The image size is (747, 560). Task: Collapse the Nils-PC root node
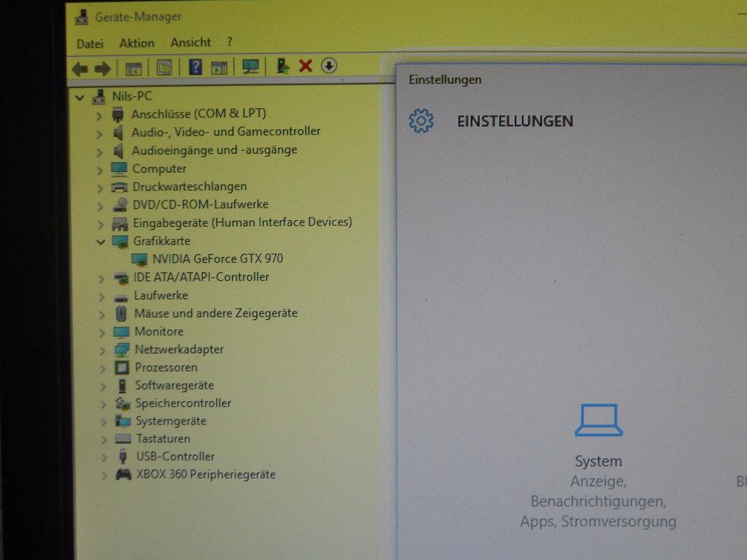click(80, 98)
